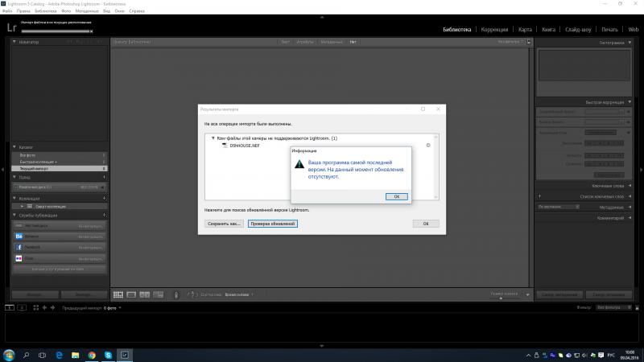Open the Правка menu
The width and height of the screenshot is (644, 362).
click(x=23, y=11)
